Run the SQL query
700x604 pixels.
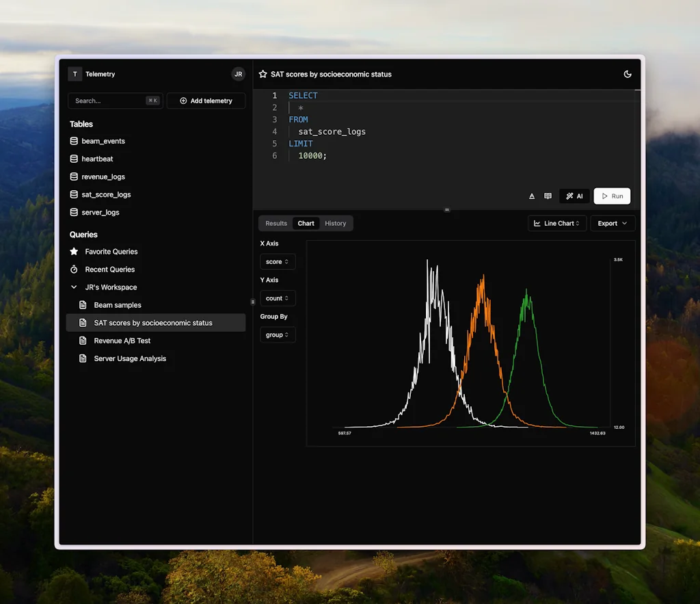click(x=612, y=196)
